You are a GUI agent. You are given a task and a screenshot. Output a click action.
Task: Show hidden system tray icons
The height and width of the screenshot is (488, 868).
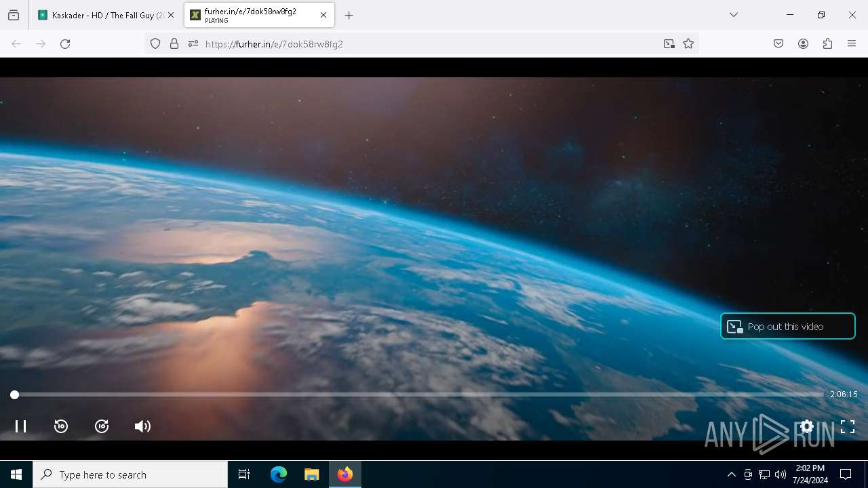point(731,474)
